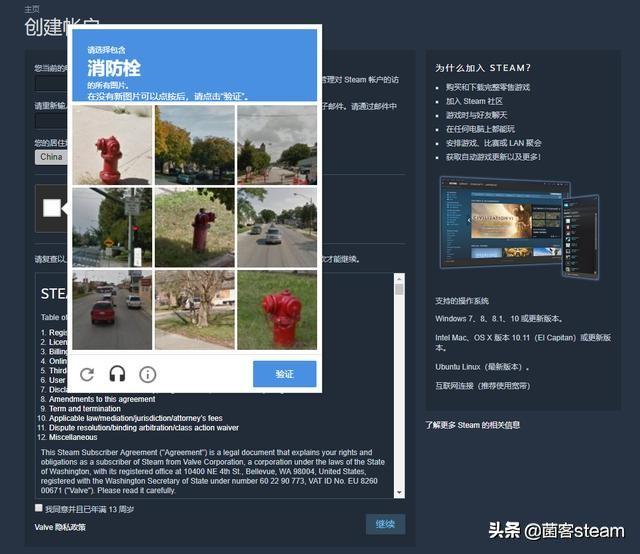Image resolution: width=640 pixels, height=554 pixels.
Task: Check the agree and over 13 checkbox
Action: tap(39, 509)
